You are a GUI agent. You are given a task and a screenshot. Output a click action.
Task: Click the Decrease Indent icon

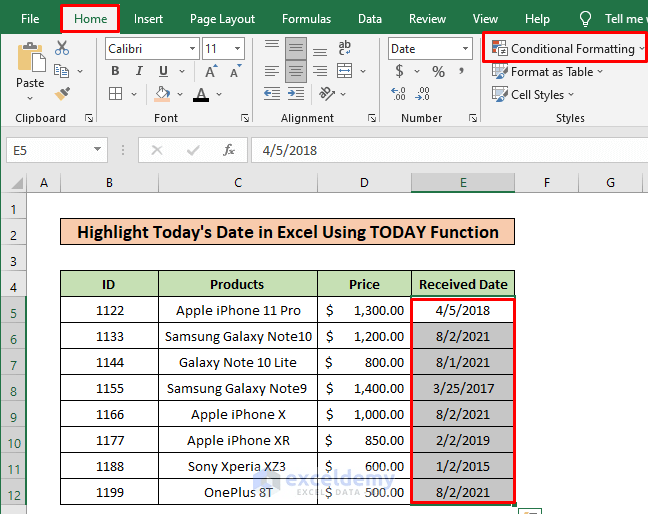click(x=272, y=94)
